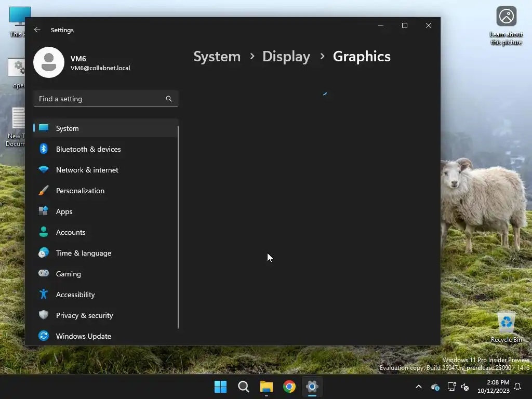Click the Personalization paintbrush icon
The height and width of the screenshot is (399, 532).
[x=44, y=190]
